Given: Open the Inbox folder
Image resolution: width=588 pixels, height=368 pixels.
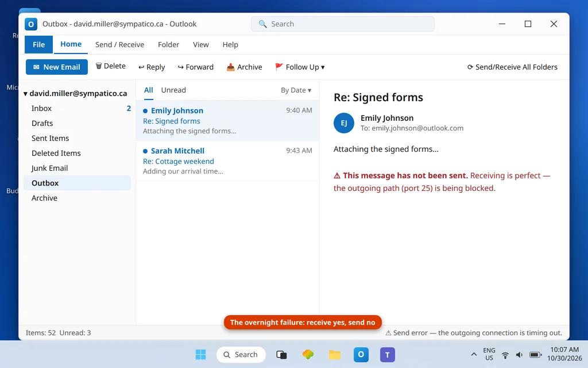Looking at the screenshot, I should [x=77, y=108].
